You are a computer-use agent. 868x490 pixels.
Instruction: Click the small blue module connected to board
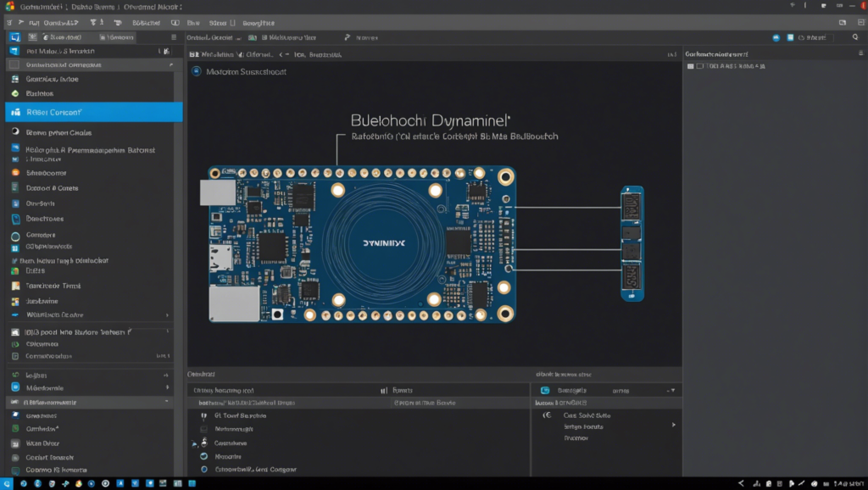[x=632, y=243]
